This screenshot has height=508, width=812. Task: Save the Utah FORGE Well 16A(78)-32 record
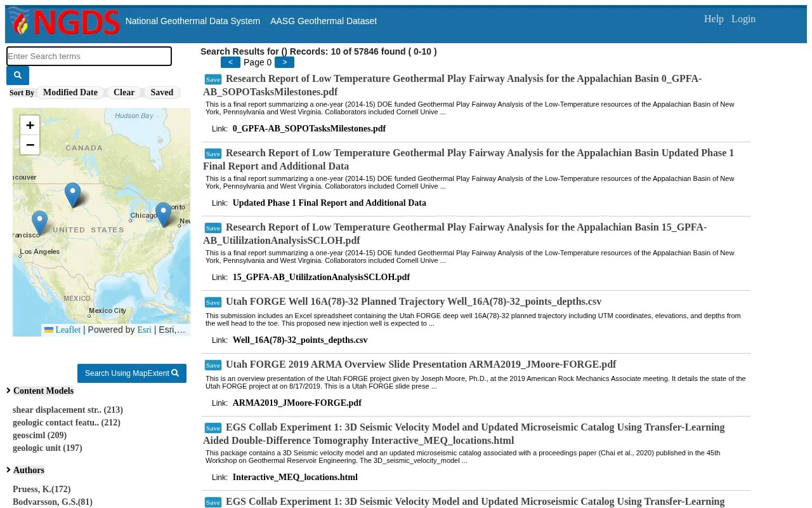coord(213,302)
